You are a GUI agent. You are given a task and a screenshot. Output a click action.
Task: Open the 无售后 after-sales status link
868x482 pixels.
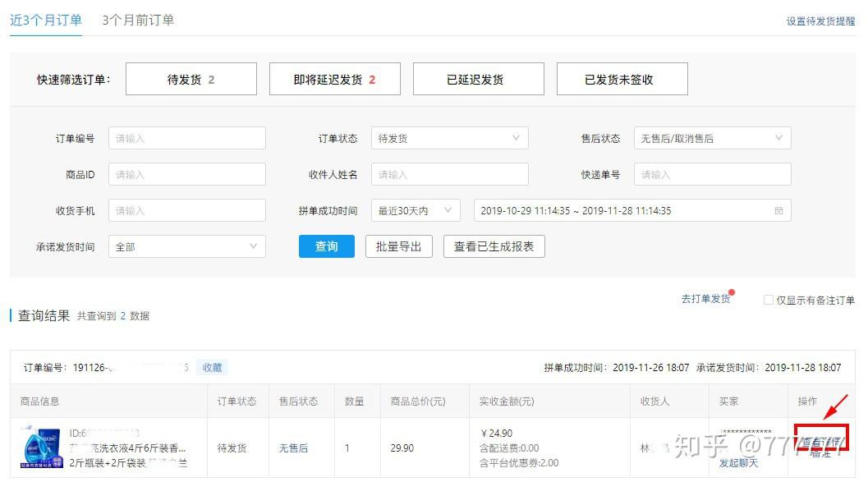point(293,448)
